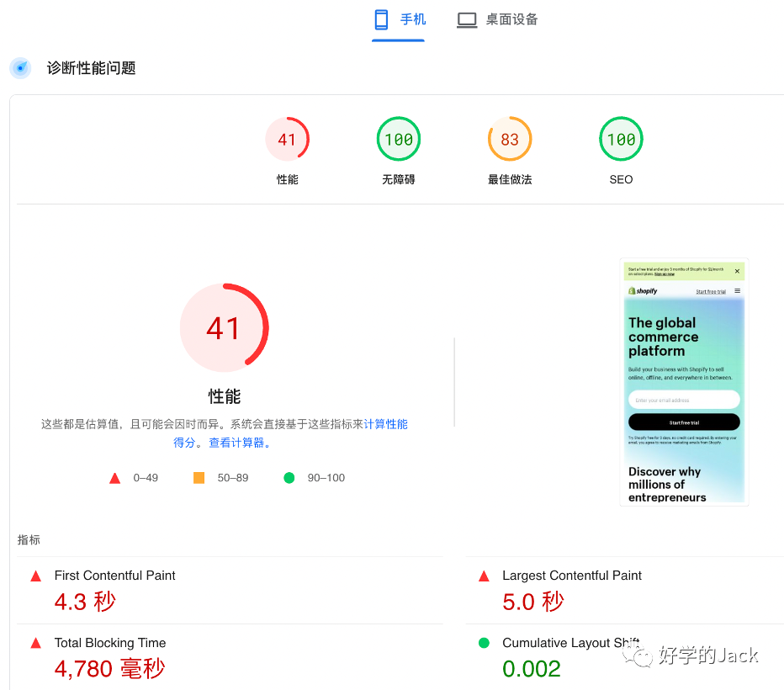Click the Shopify page screenshot thumbnail
Viewport: 784px width, 690px height.
coord(684,381)
